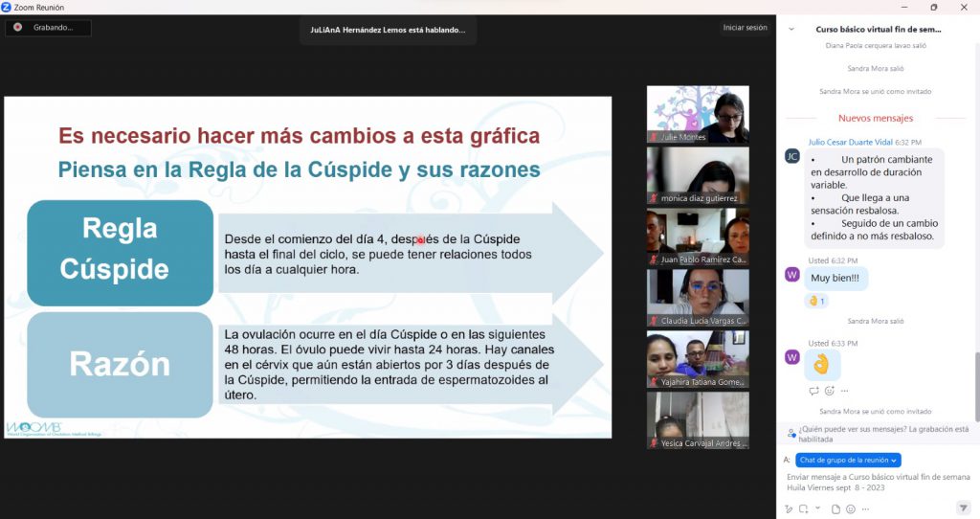Click the message visibility privacy icon

[x=791, y=433]
